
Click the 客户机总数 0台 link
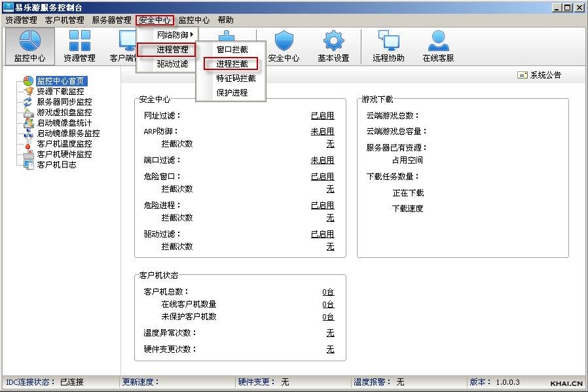click(328, 292)
